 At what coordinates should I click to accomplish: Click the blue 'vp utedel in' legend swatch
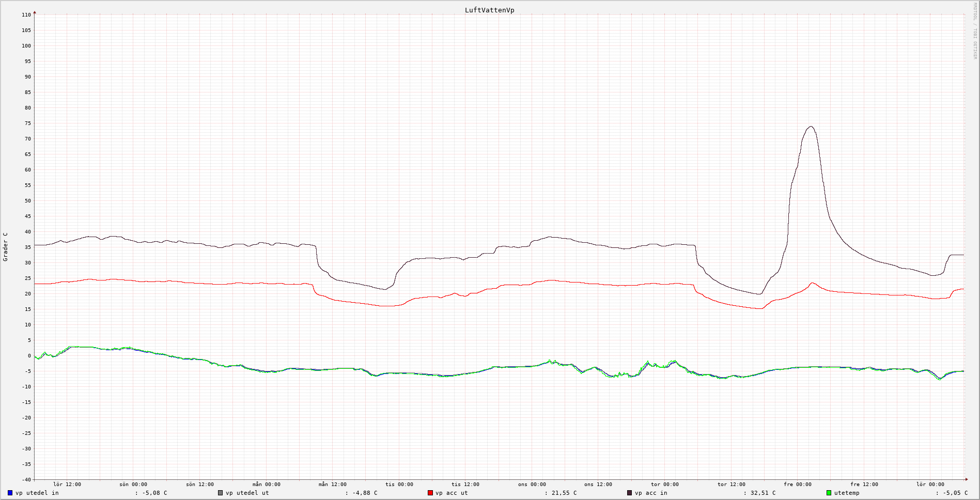10,493
